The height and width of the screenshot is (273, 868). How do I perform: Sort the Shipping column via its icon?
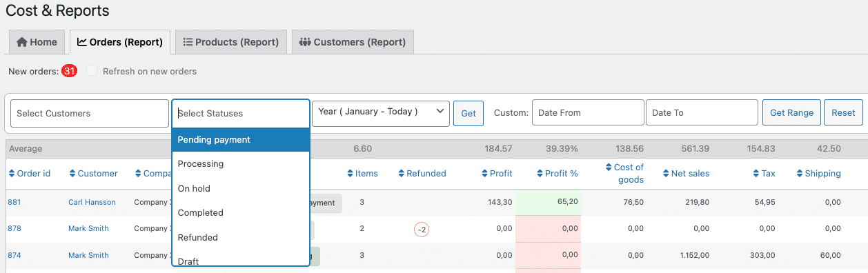click(x=800, y=174)
